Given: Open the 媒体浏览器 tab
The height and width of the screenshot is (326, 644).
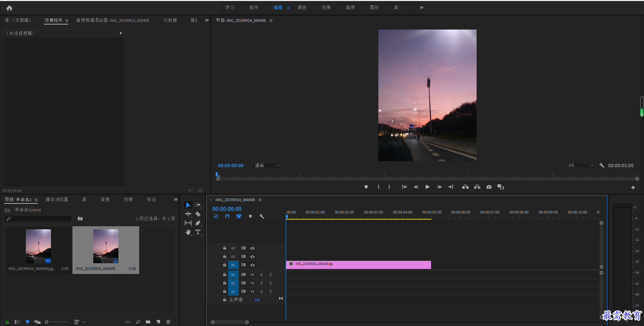Looking at the screenshot, I should pos(57,199).
